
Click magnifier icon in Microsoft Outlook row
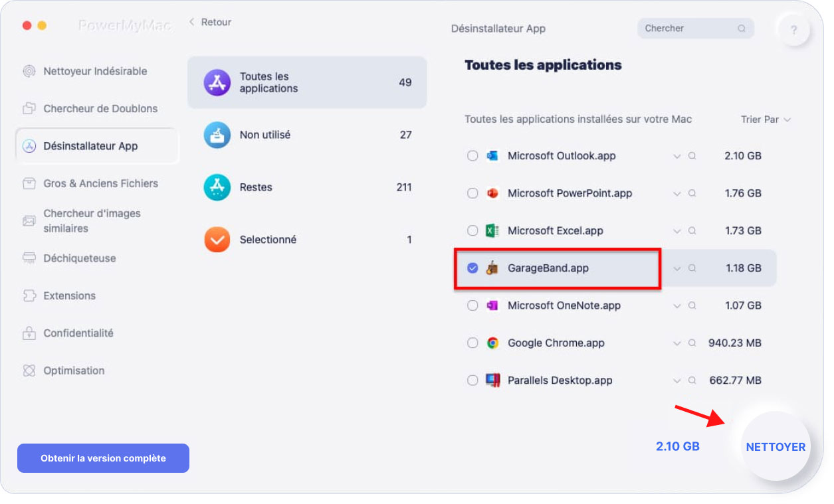[692, 156]
